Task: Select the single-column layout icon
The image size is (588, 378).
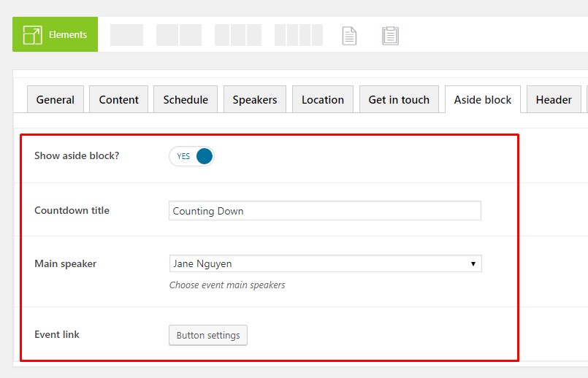Action: coord(126,35)
